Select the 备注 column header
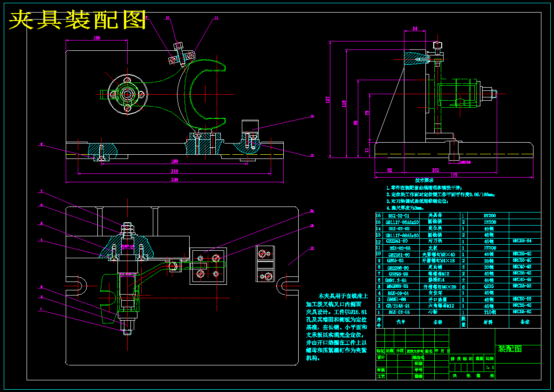 pyautogui.click(x=525, y=322)
